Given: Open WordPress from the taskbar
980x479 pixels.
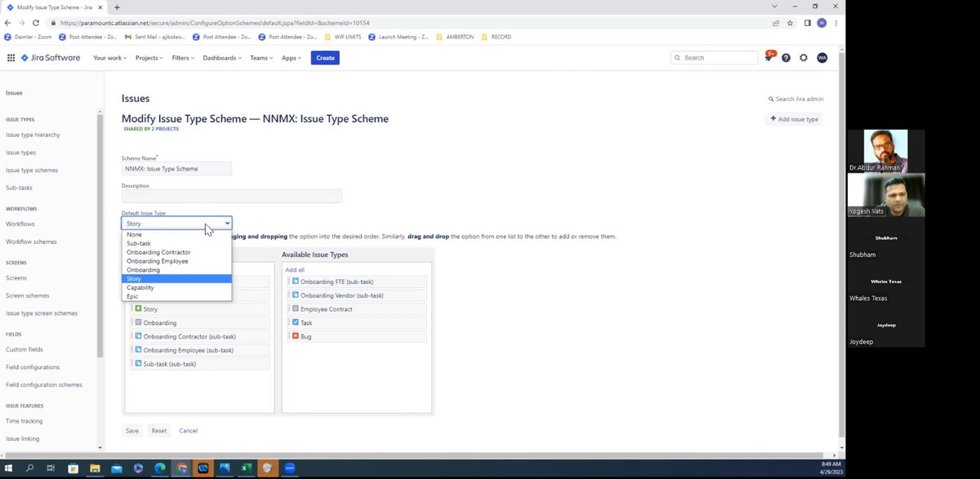Looking at the screenshot, I should coord(203,468).
